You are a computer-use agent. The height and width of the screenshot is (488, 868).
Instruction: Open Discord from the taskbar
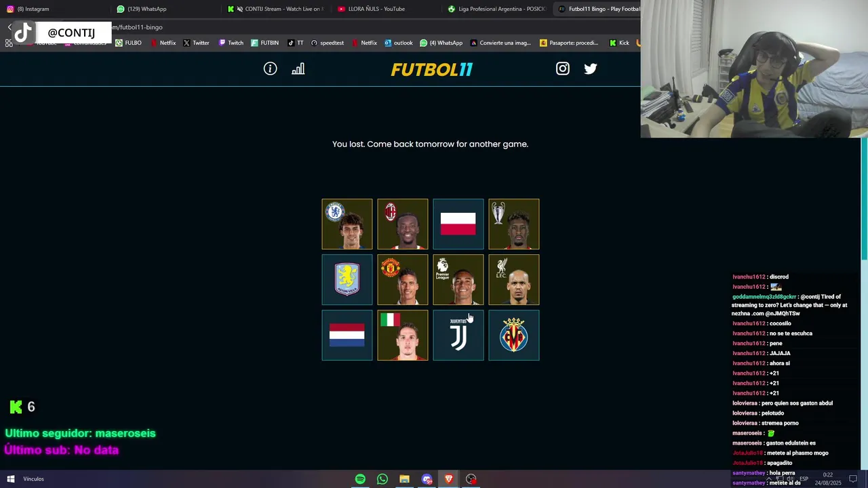click(427, 479)
